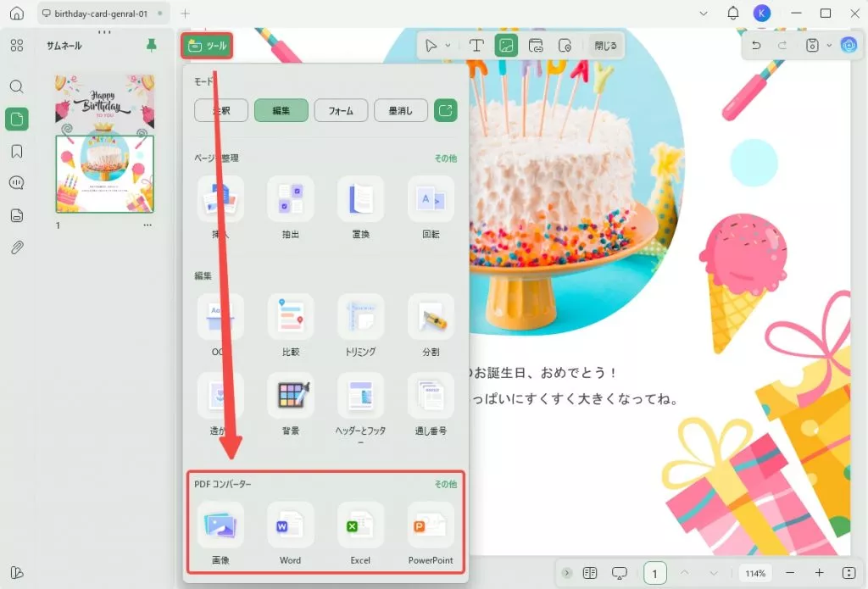Click the undo arrow
The height and width of the screenshot is (589, 868).
click(x=755, y=45)
